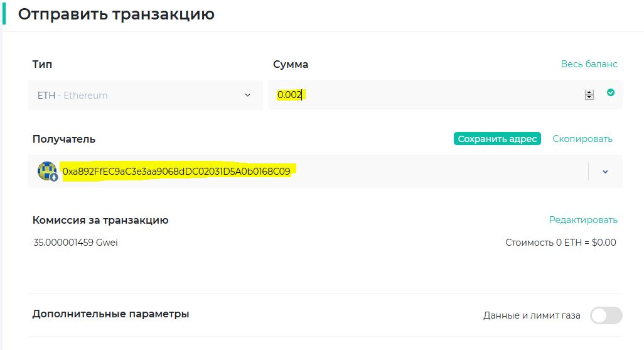644x350 pixels.
Task: Click the Скопировать link
Action: coord(582,139)
